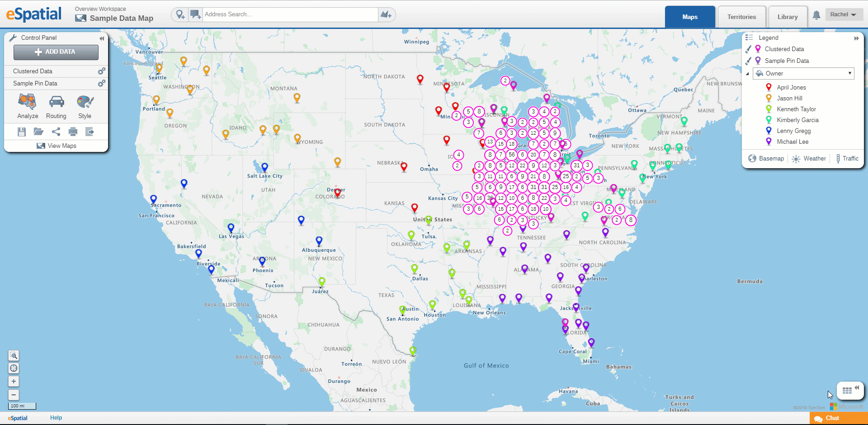Click April Jones red pin swatch

pos(769,87)
